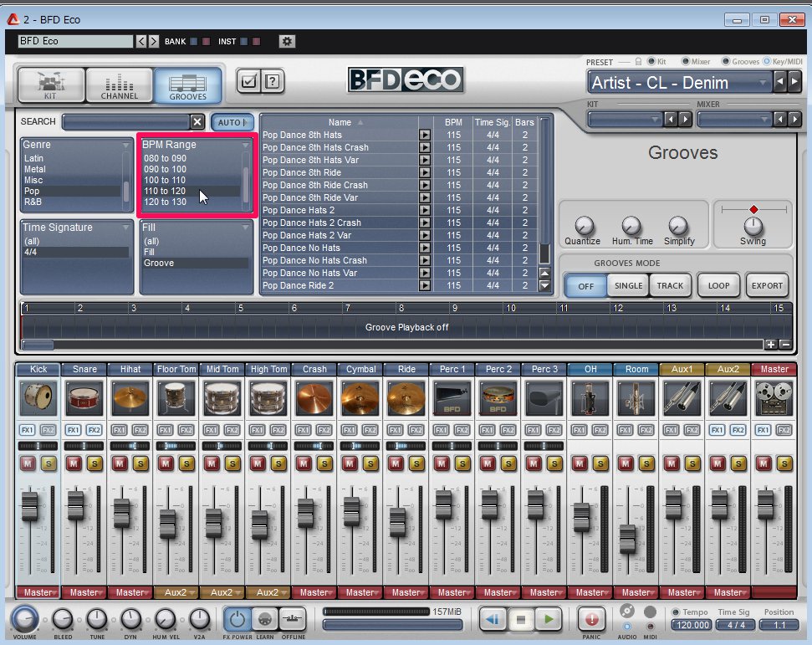This screenshot has width=812, height=645.
Task: Select the Kit preset radio button
Action: (x=651, y=61)
